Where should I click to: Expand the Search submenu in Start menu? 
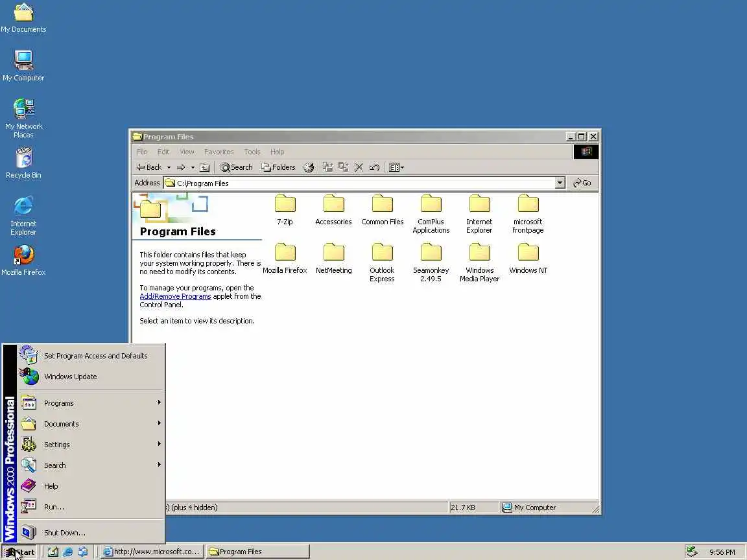tap(91, 465)
